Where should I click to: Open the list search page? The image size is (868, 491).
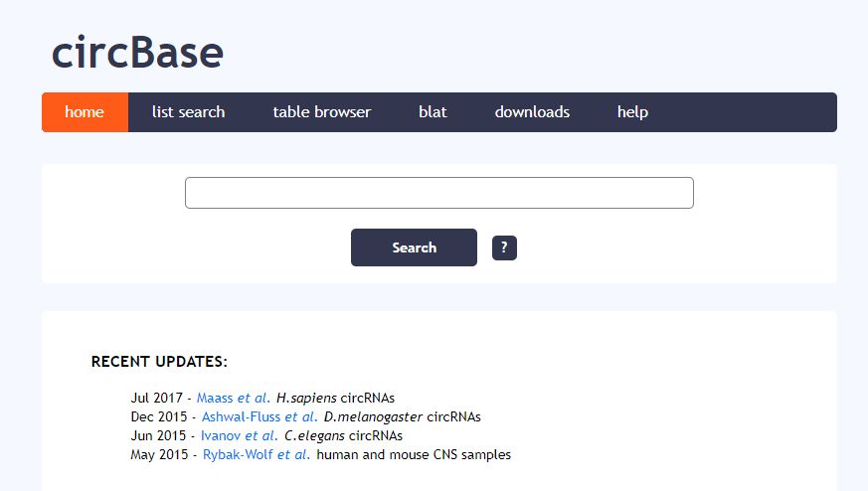coord(188,112)
